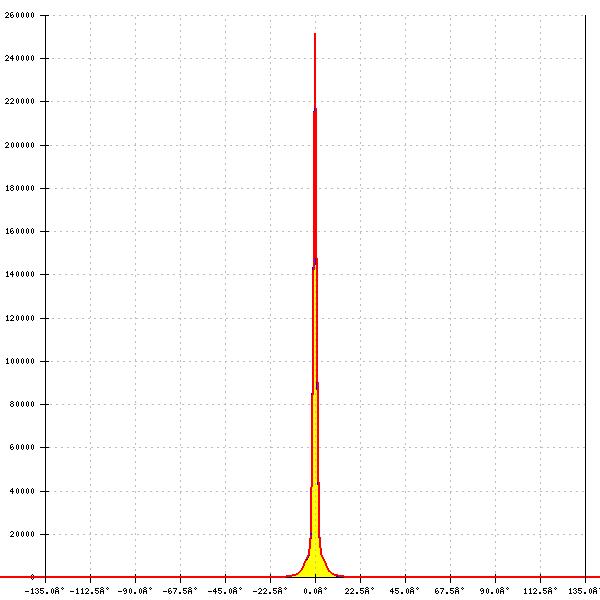Image resolution: width=600 pixels, height=600 pixels.
Task: Click the 160000 y-axis label
Action: [x=20, y=231]
